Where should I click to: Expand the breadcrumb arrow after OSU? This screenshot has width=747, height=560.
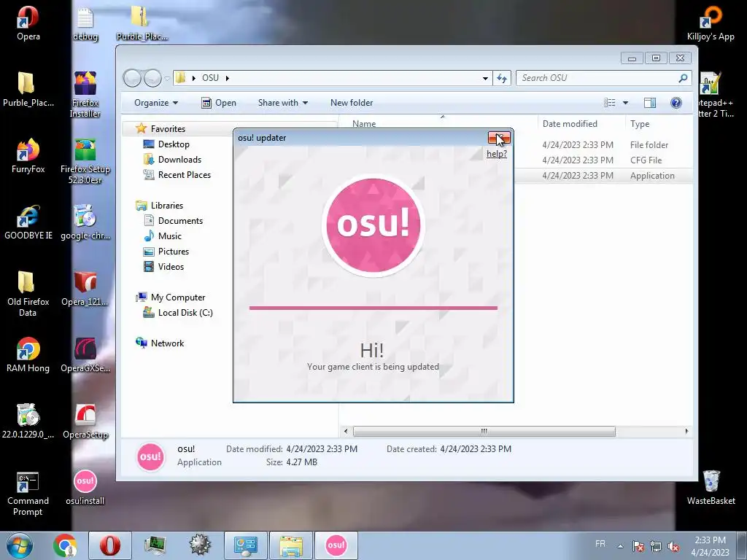coord(228,78)
